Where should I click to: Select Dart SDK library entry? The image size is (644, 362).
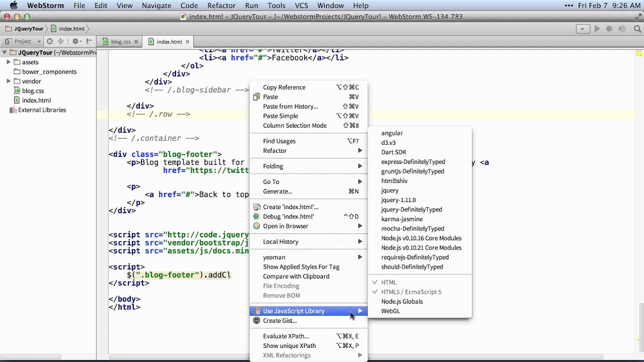click(x=393, y=152)
